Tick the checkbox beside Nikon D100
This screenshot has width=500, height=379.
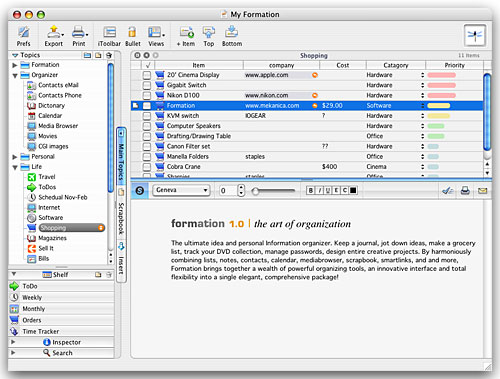coord(147,96)
